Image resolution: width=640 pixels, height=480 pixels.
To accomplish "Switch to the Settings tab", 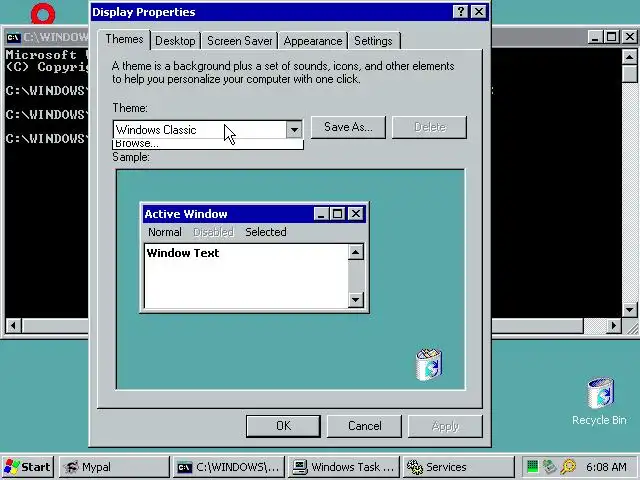I will tap(373, 41).
